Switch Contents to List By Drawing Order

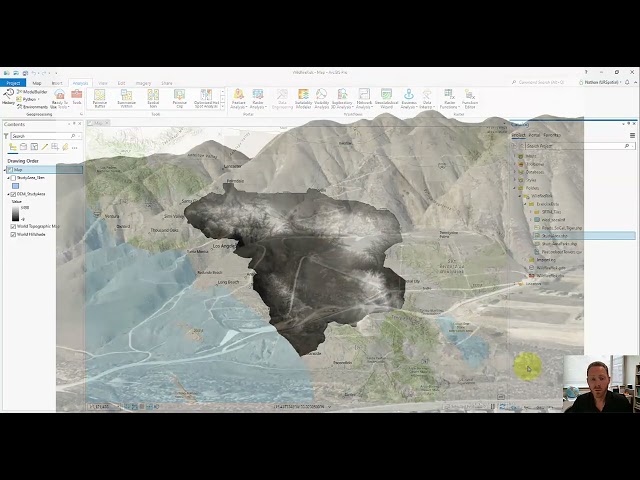(13, 147)
